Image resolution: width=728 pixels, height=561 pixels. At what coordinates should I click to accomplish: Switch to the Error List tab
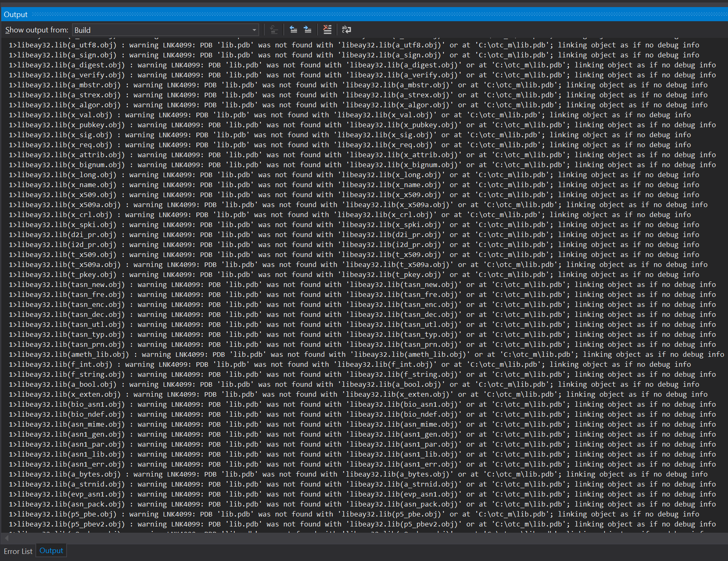point(18,551)
